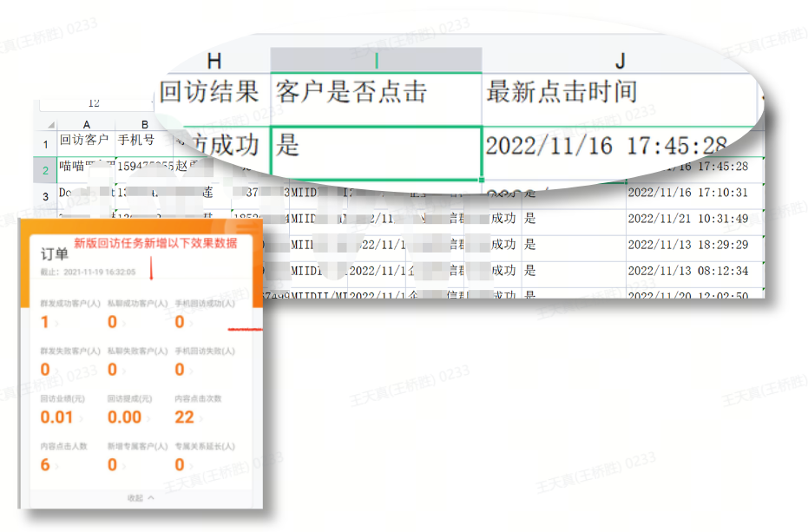808x532 pixels.
Task: View 内容点击人数 value 6 details
Action: pyautogui.click(x=45, y=465)
